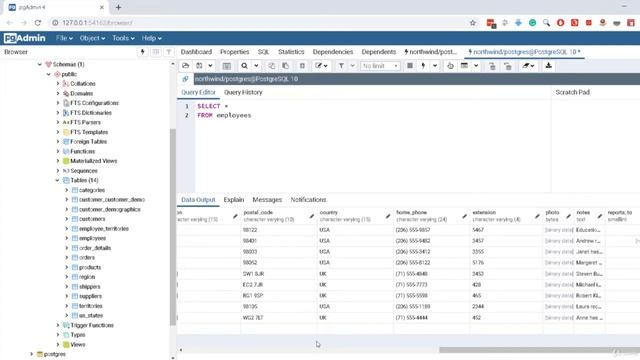Image resolution: width=640 pixels, height=360 pixels.
Task: Click Filtered Rows funnel icon in Browser panel
Action: pyautogui.click(x=169, y=52)
